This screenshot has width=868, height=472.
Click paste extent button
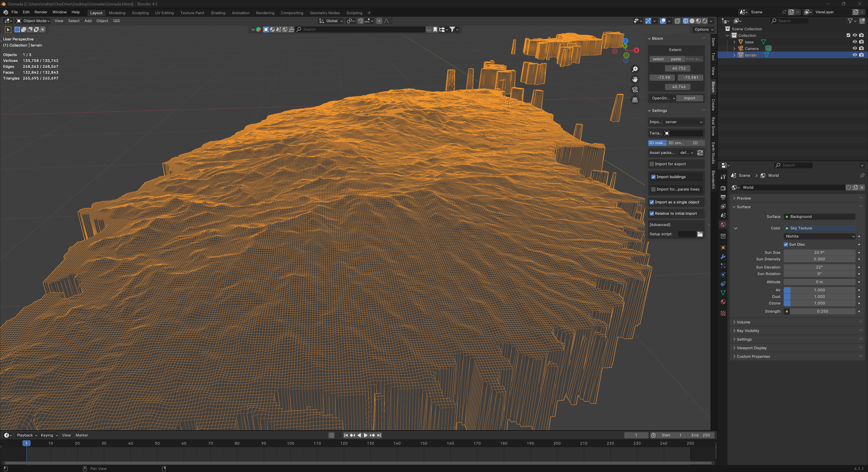tap(676, 59)
